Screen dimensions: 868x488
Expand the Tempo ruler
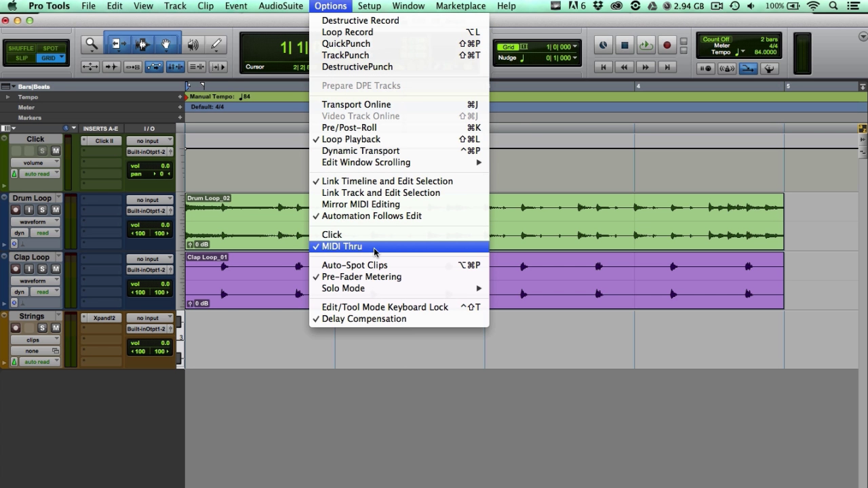point(8,97)
